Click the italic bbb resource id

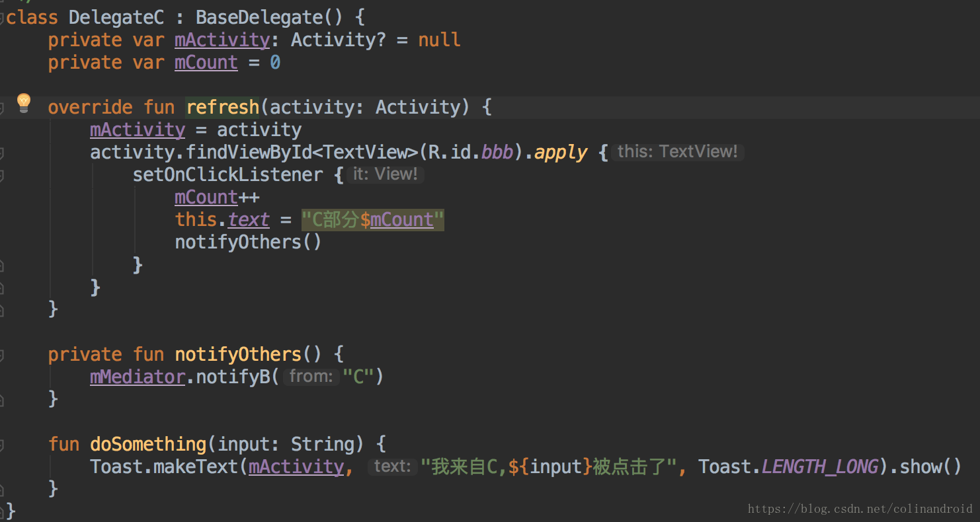pyautogui.click(x=497, y=153)
